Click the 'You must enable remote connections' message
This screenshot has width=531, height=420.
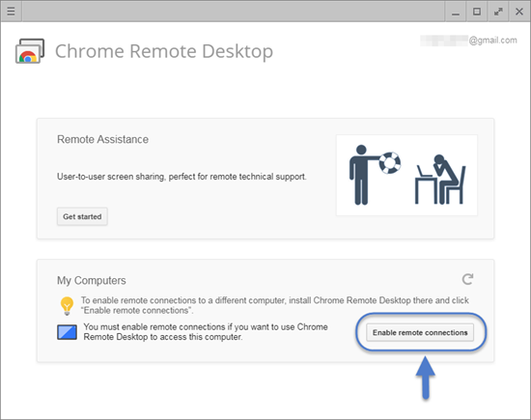tap(206, 332)
